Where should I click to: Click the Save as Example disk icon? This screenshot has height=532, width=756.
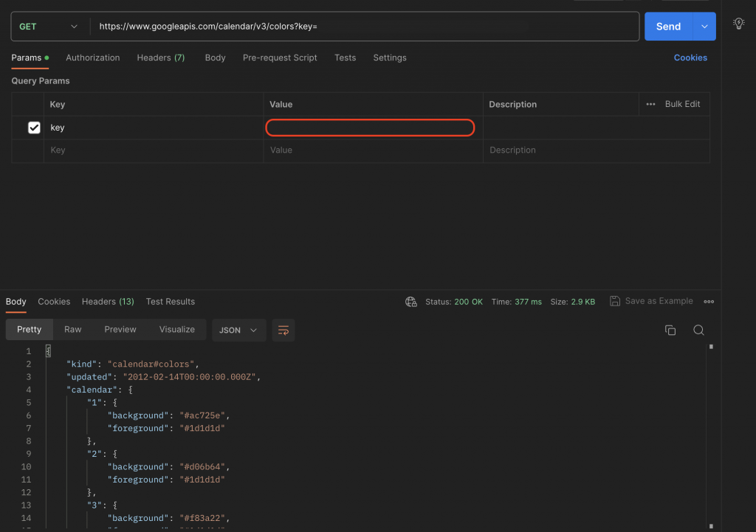pyautogui.click(x=615, y=301)
